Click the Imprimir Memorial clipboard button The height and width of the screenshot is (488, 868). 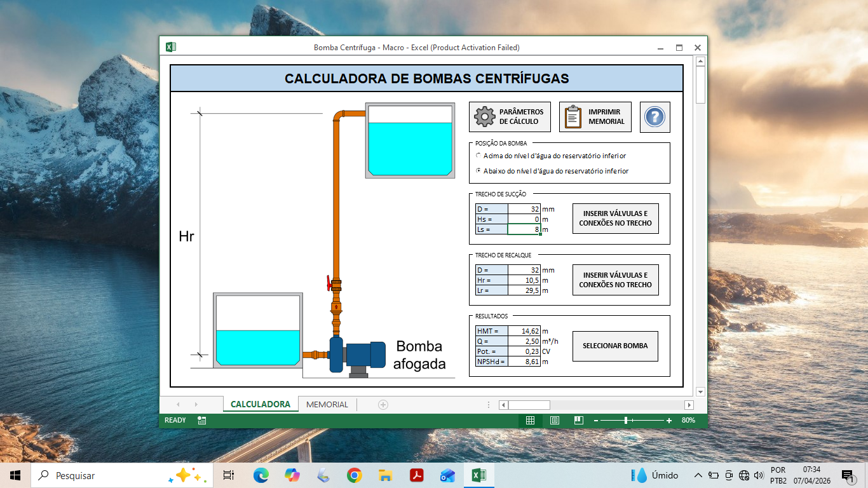(595, 117)
